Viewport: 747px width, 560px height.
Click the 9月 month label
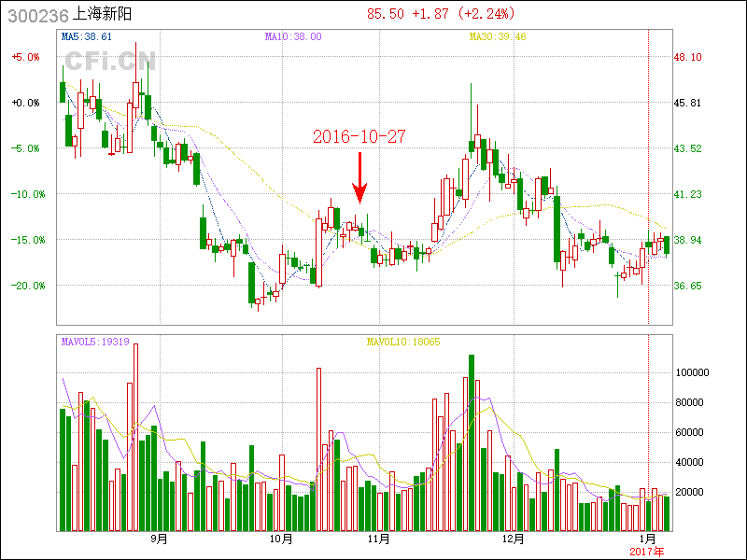click(x=160, y=539)
